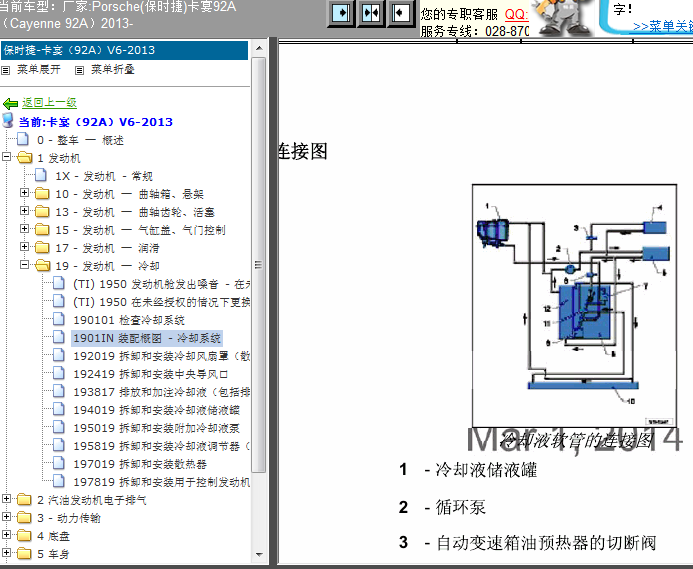Click the tree panel vertical scrollbar thumb
Image resolution: width=693 pixels, height=569 pixels.
click(x=259, y=265)
